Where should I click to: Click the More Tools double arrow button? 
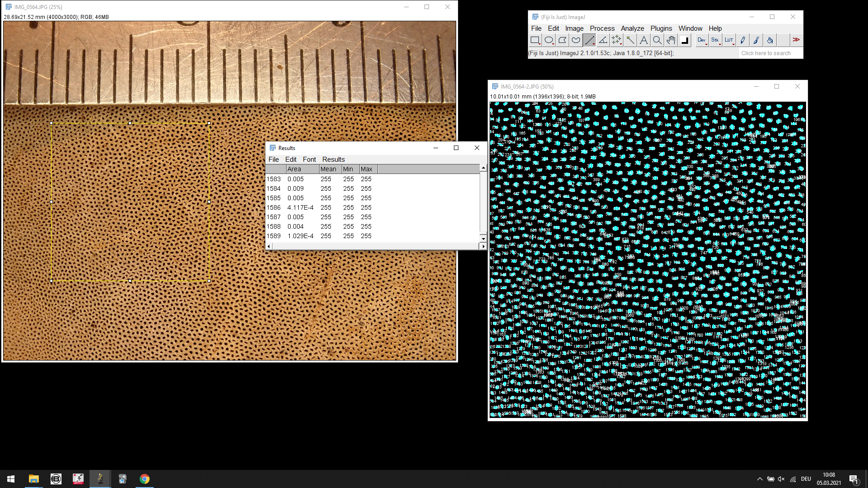(x=796, y=40)
